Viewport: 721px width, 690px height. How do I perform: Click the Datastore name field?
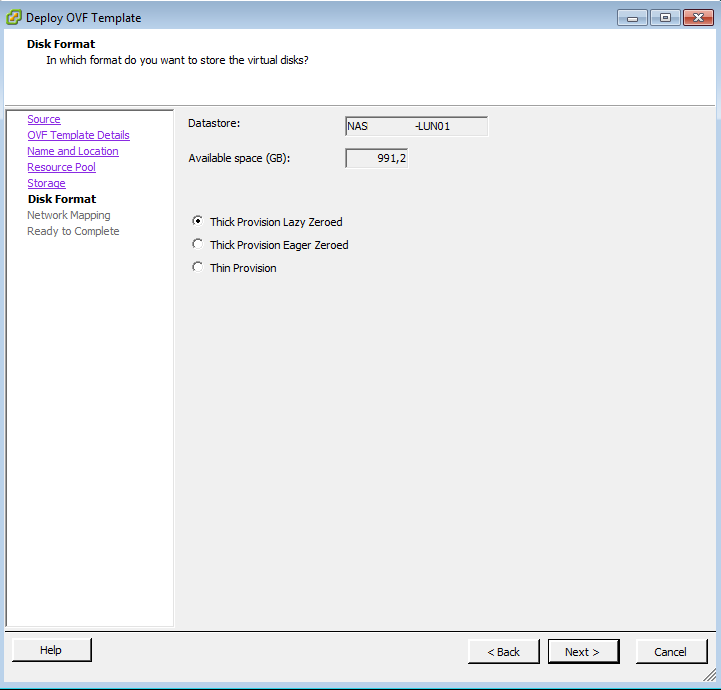click(416, 126)
